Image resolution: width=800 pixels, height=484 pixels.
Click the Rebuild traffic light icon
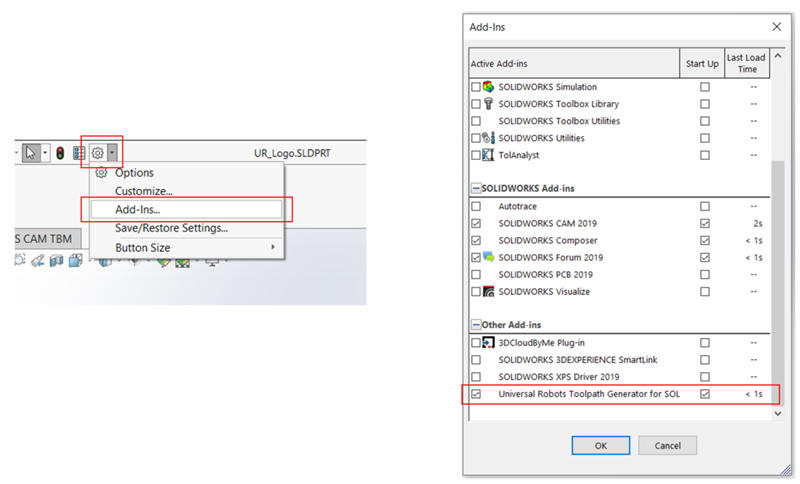click(60, 153)
